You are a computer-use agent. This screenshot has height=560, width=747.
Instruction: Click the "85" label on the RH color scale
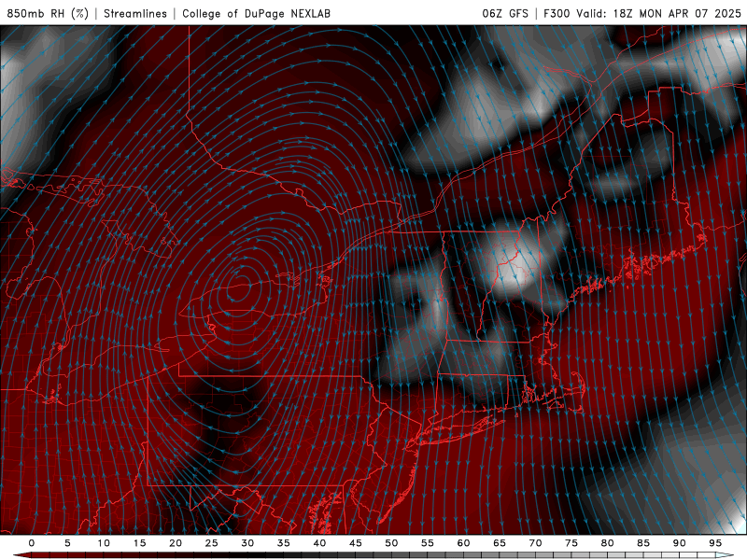pos(643,543)
